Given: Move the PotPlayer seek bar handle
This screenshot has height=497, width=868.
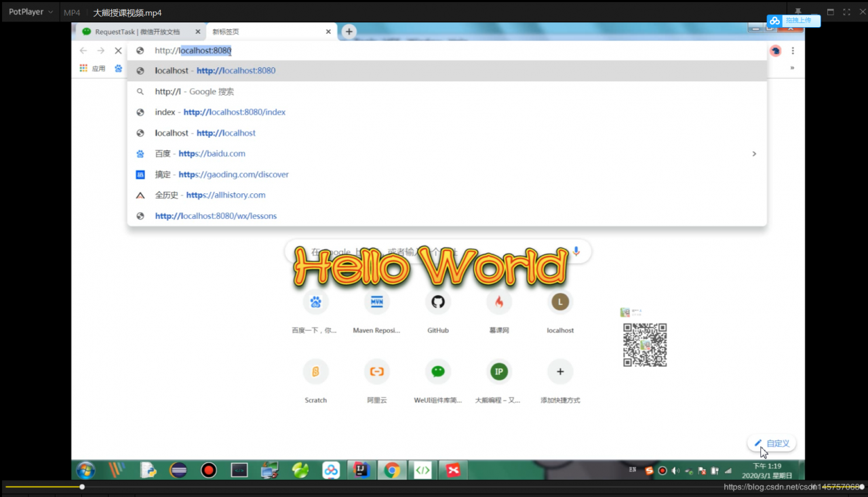Looking at the screenshot, I should click(x=82, y=487).
